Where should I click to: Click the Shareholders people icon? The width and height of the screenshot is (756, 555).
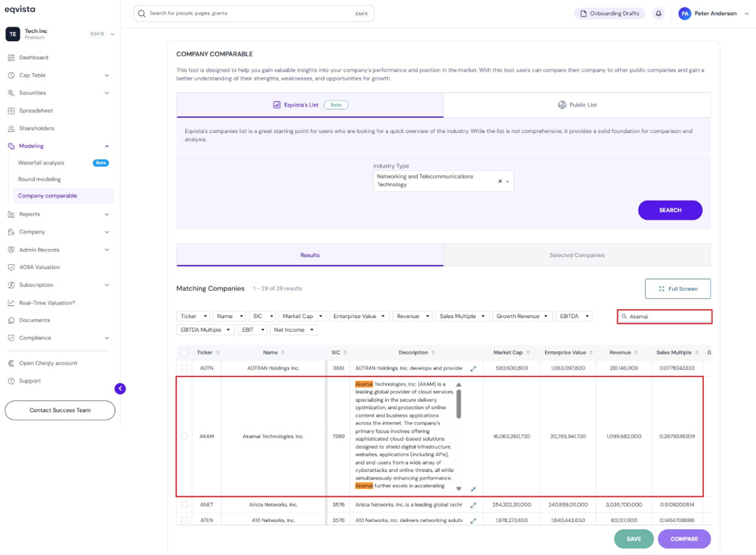point(11,128)
